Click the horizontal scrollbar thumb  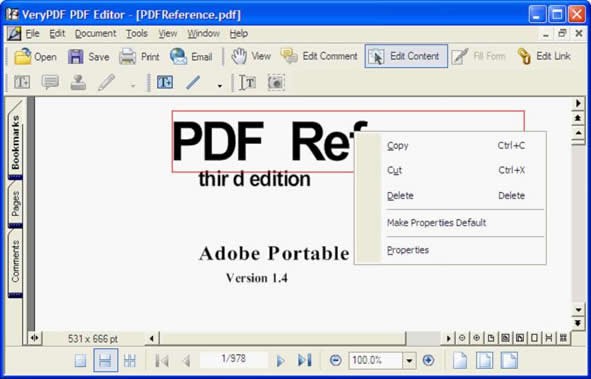[283, 338]
